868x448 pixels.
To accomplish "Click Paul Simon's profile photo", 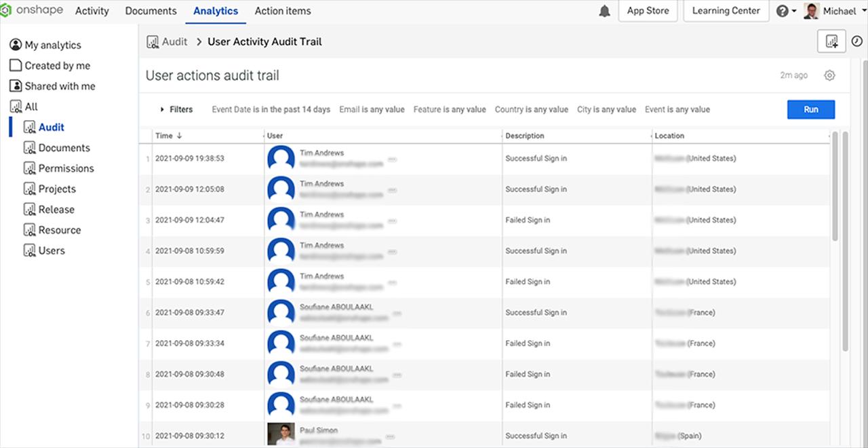I will (281, 434).
